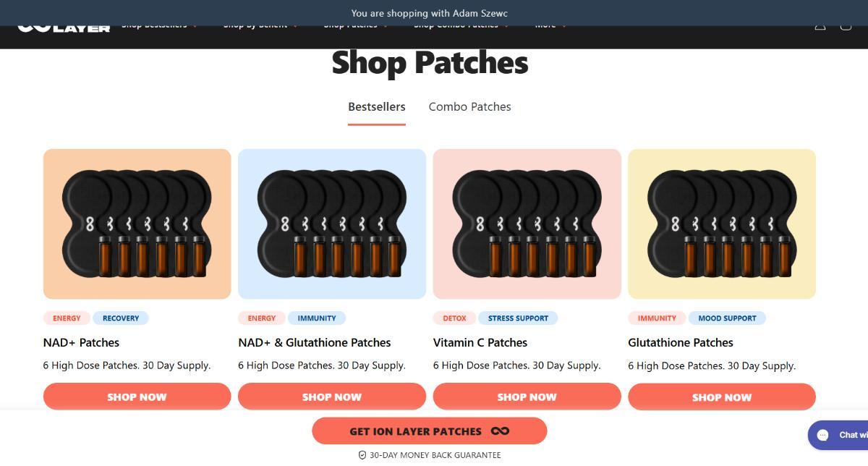Open the More menu chevron
The height and width of the screenshot is (466, 868).
(x=564, y=27)
